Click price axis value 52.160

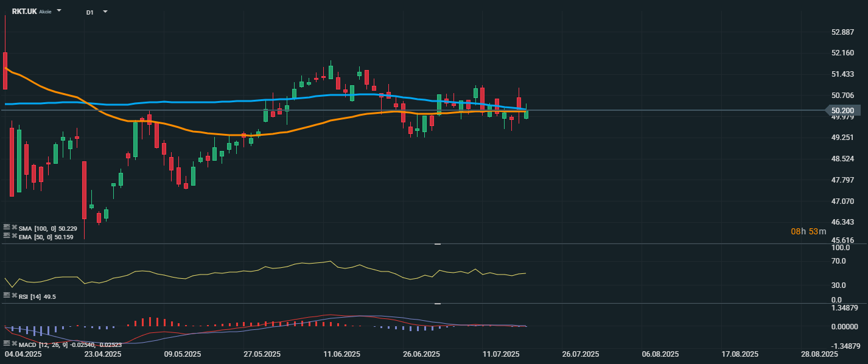pyautogui.click(x=843, y=53)
